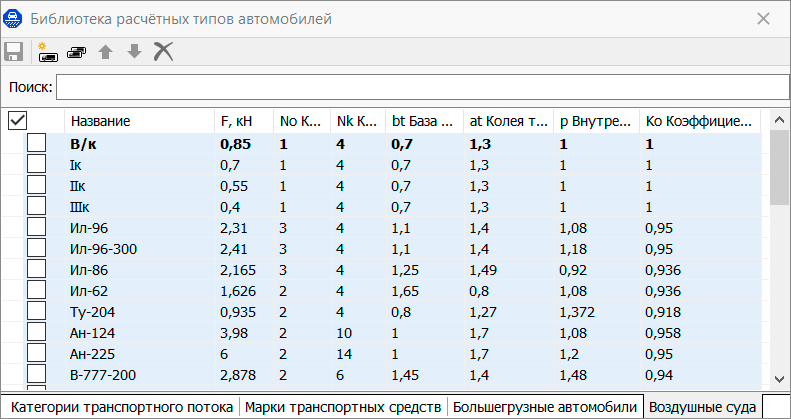Image resolution: width=791 pixels, height=419 pixels.
Task: Select the Воздушные суда tab
Action: pyautogui.click(x=702, y=407)
